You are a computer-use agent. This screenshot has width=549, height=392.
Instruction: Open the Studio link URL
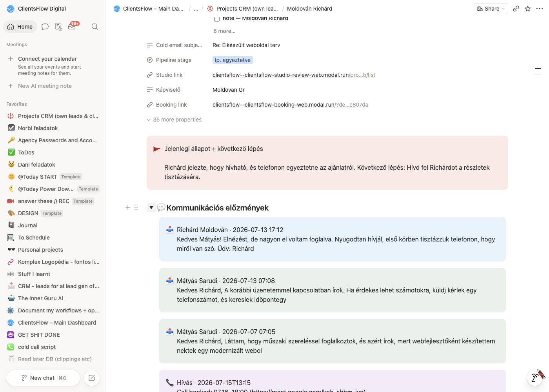(294, 75)
